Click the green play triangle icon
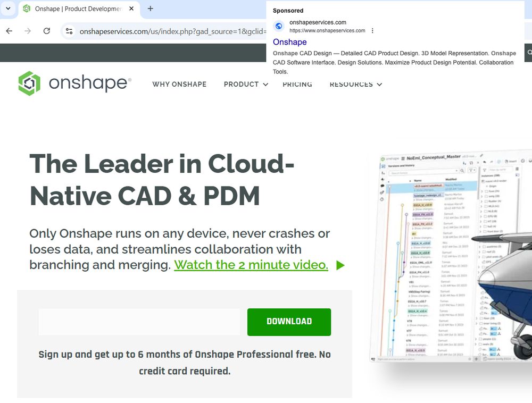532x403 pixels. (x=340, y=265)
